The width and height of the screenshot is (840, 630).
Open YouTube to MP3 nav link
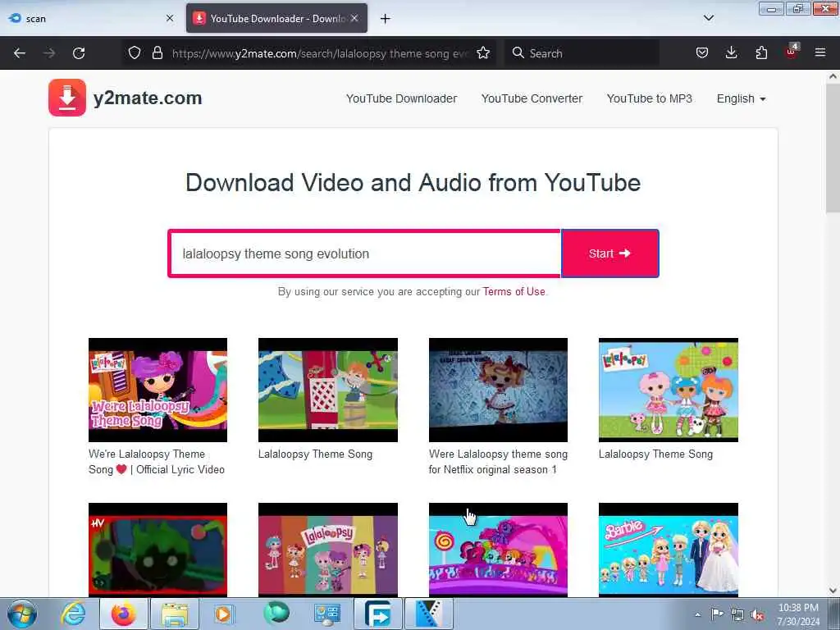point(650,98)
